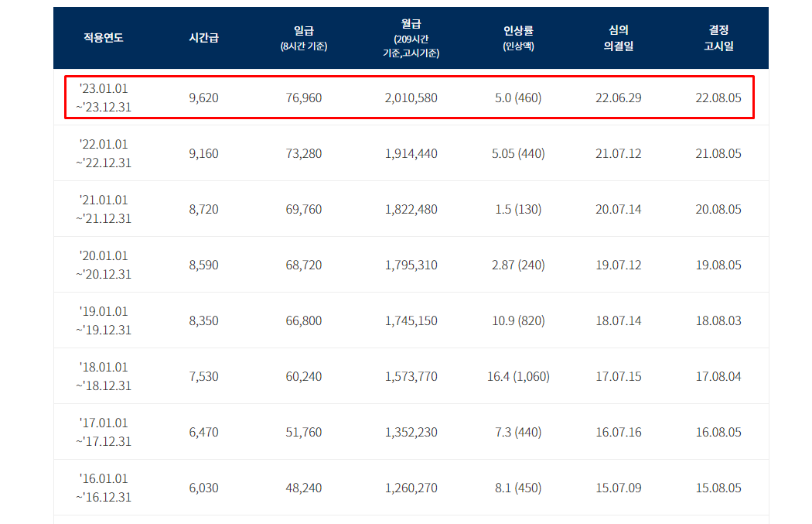The height and width of the screenshot is (524, 812).
Task: Click the 결정 고시일 header
Action: pyautogui.click(x=718, y=39)
